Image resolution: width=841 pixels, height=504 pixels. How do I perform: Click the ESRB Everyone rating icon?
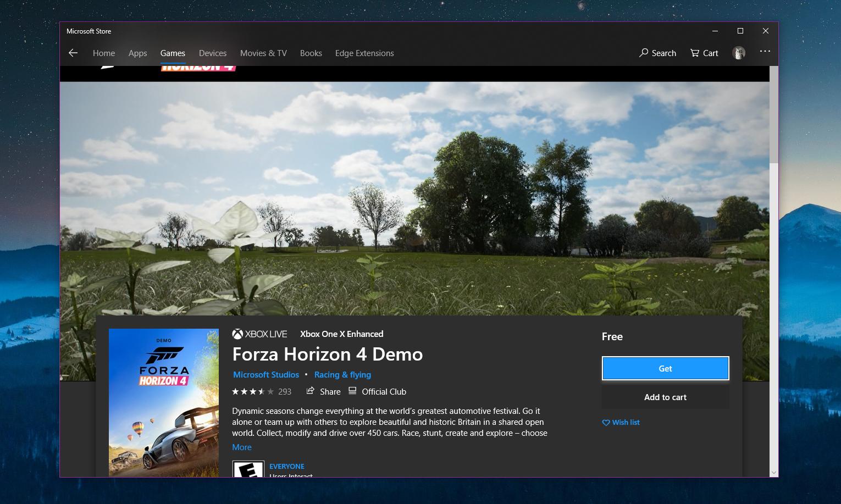click(248, 472)
